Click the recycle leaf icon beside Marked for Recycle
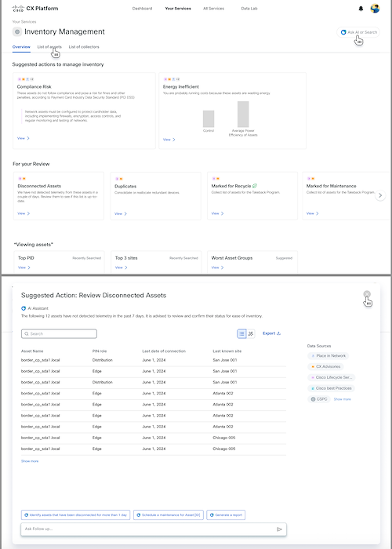 [x=255, y=186]
